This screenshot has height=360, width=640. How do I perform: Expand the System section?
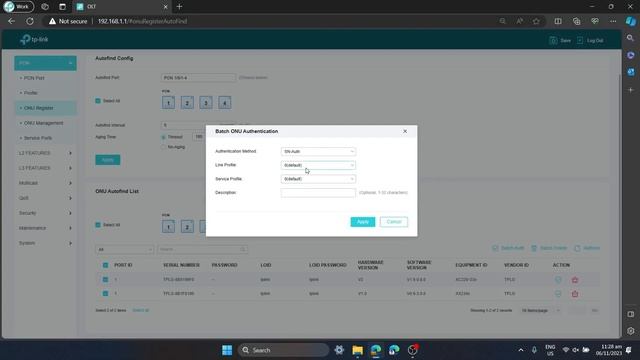[45, 243]
